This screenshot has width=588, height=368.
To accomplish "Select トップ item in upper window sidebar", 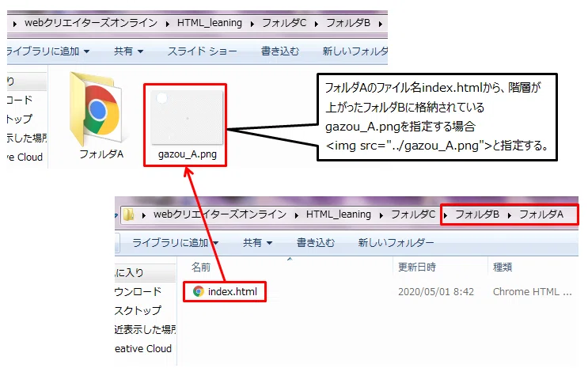I will pos(20,119).
